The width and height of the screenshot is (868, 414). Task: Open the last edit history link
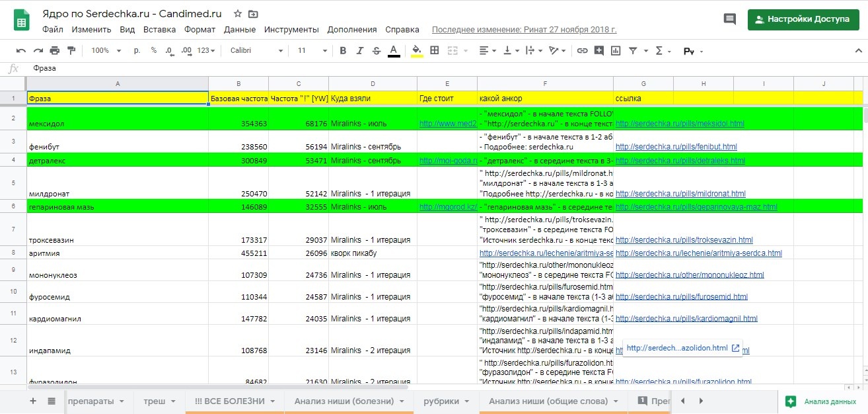(x=524, y=29)
